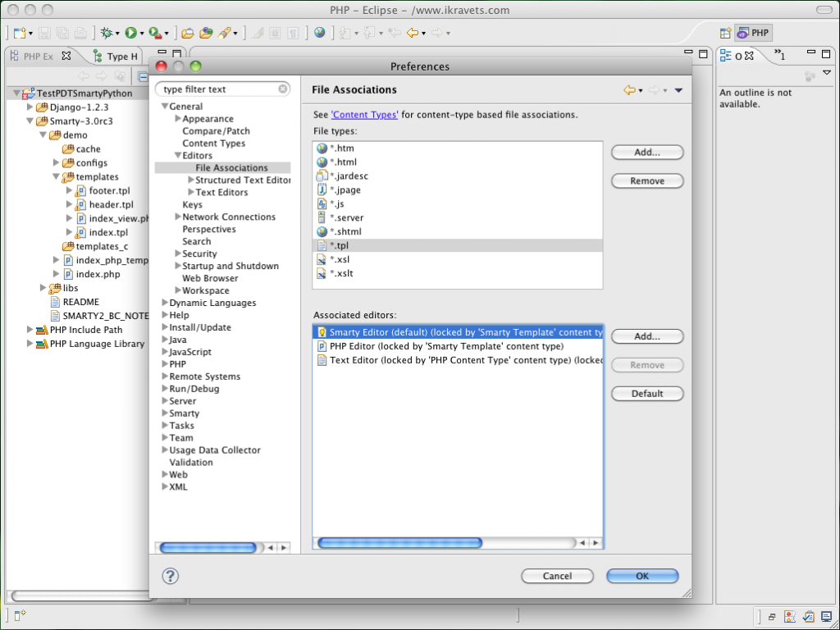Image resolution: width=840 pixels, height=630 pixels.
Task: Switch to the Type Hierarchy tab
Action: click(115, 56)
